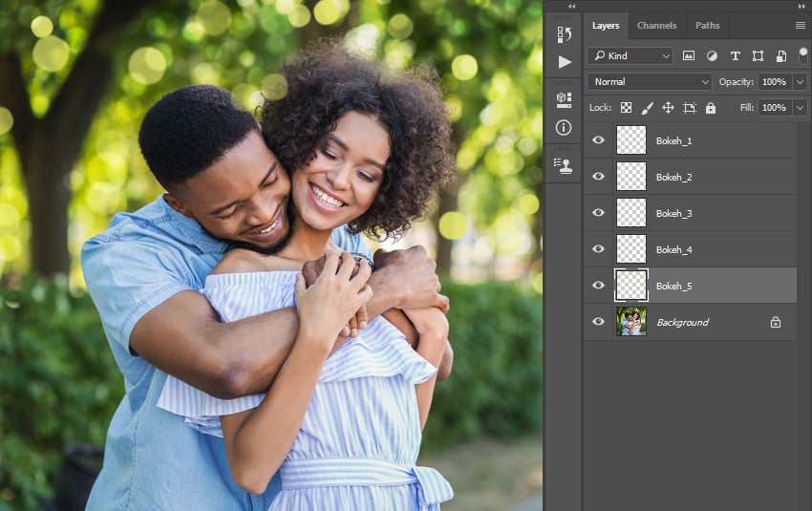Viewport: 812px width, 511px height.
Task: Toggle layer filtering switch on or off
Action: point(802,54)
